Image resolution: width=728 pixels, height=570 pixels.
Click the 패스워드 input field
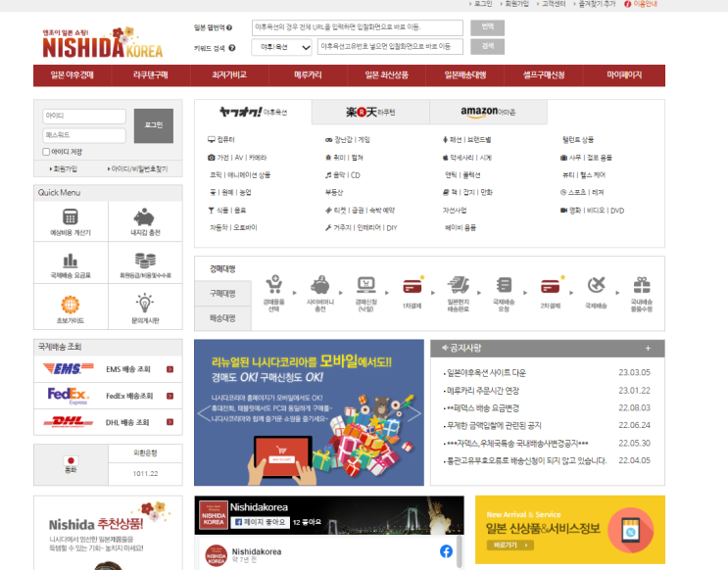84,135
